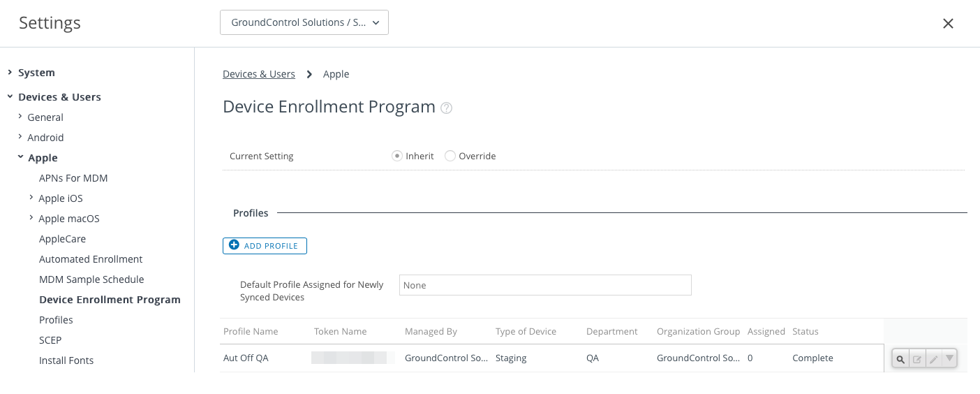Select the Inherit radio button

click(x=397, y=156)
